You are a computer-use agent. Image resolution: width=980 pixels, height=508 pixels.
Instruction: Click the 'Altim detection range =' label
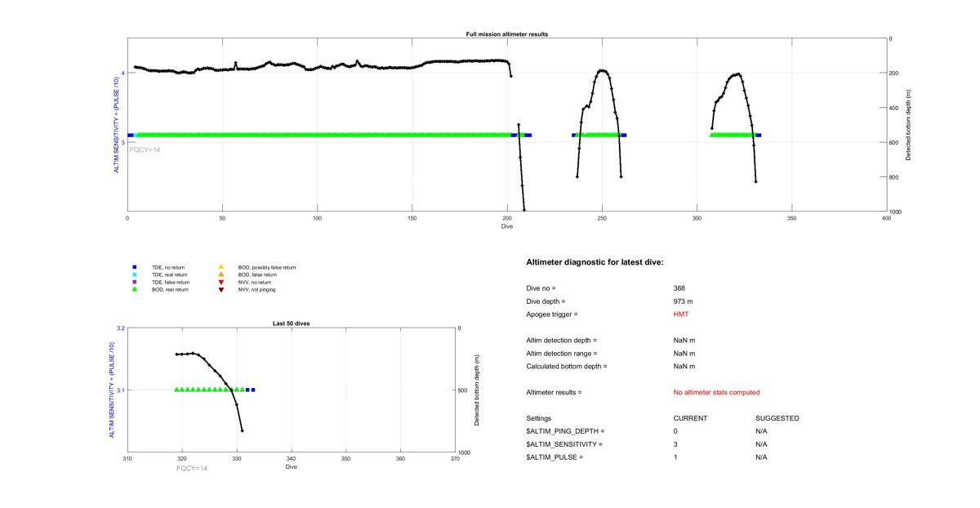[x=562, y=354]
